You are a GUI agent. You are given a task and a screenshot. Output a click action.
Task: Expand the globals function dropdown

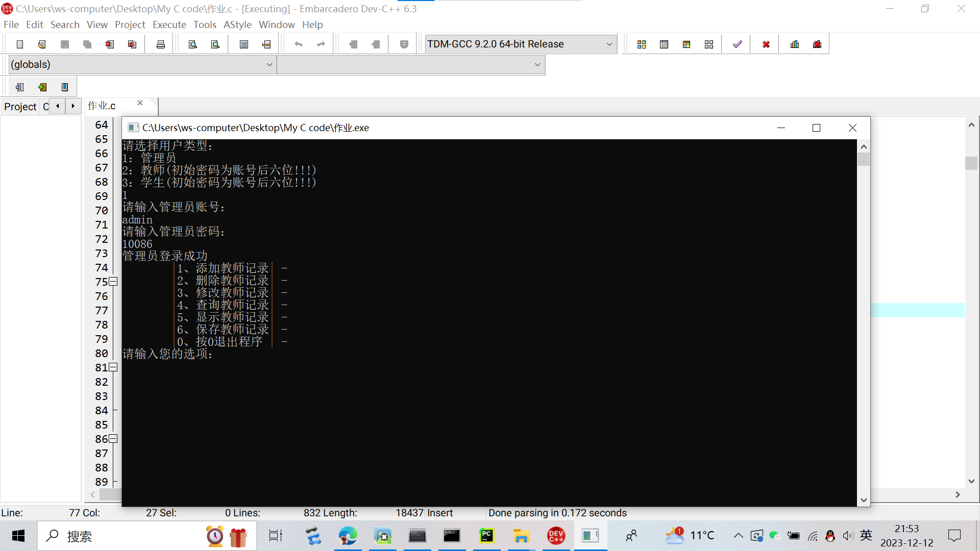point(269,64)
